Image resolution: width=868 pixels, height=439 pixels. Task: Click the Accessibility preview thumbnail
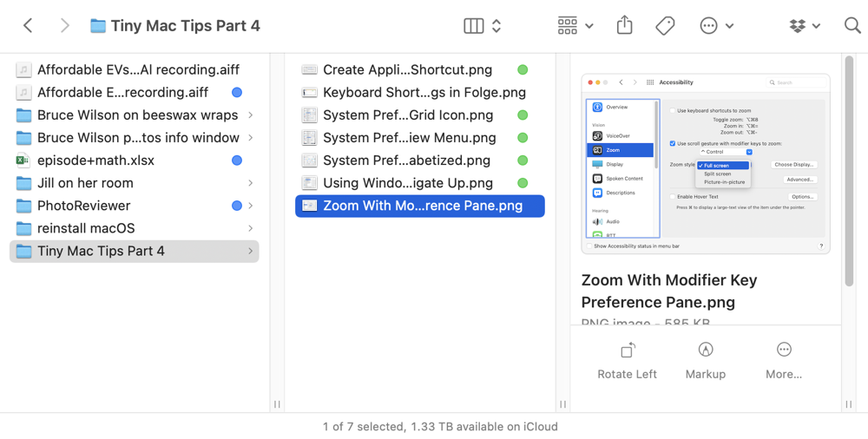(705, 163)
